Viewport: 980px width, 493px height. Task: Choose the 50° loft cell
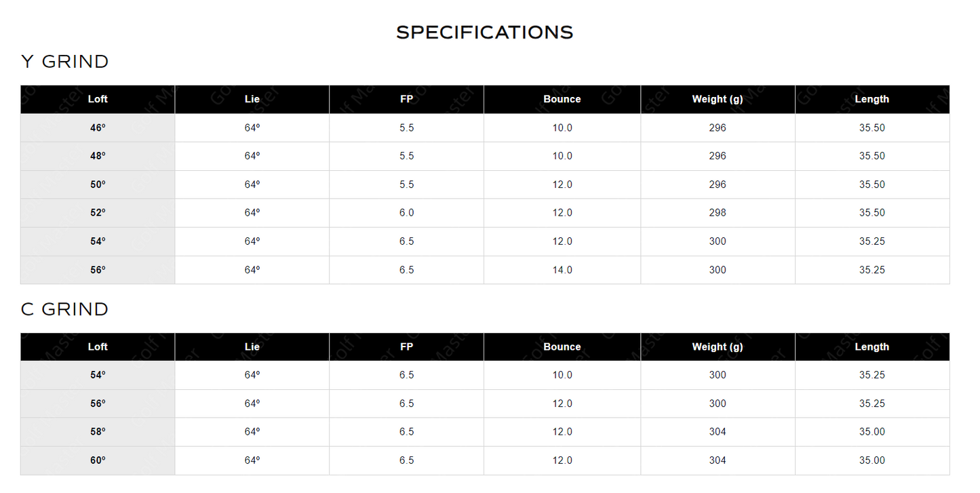(98, 184)
